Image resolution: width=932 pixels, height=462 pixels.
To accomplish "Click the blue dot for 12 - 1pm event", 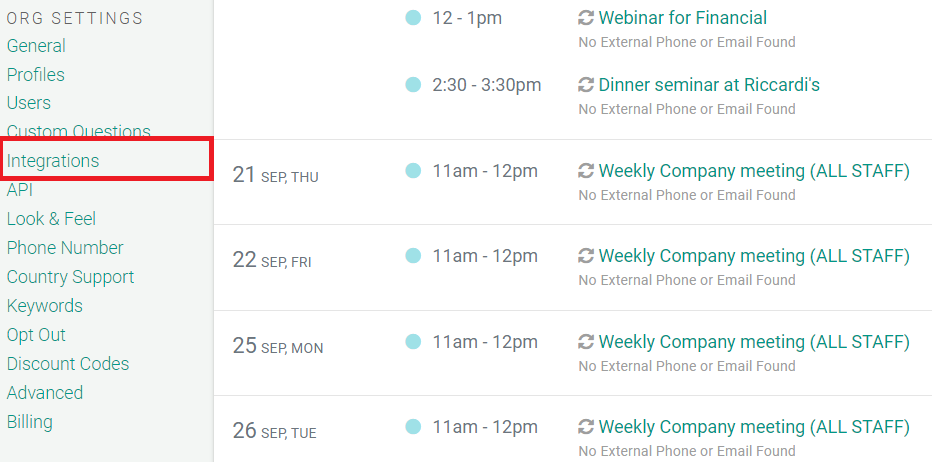I will tap(413, 18).
